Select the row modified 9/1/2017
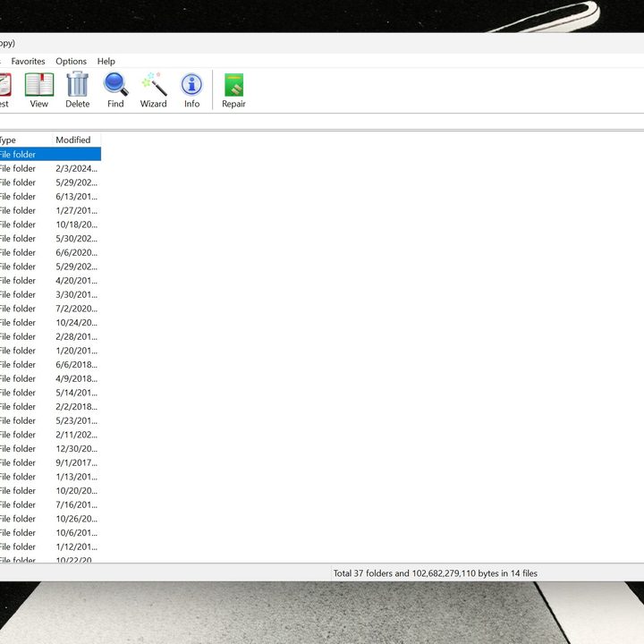Screen dimensions: 644x644 coord(50,462)
